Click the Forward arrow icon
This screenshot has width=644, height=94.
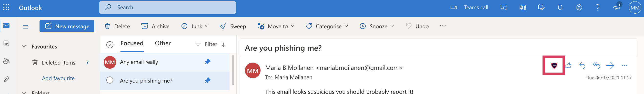[610, 66]
